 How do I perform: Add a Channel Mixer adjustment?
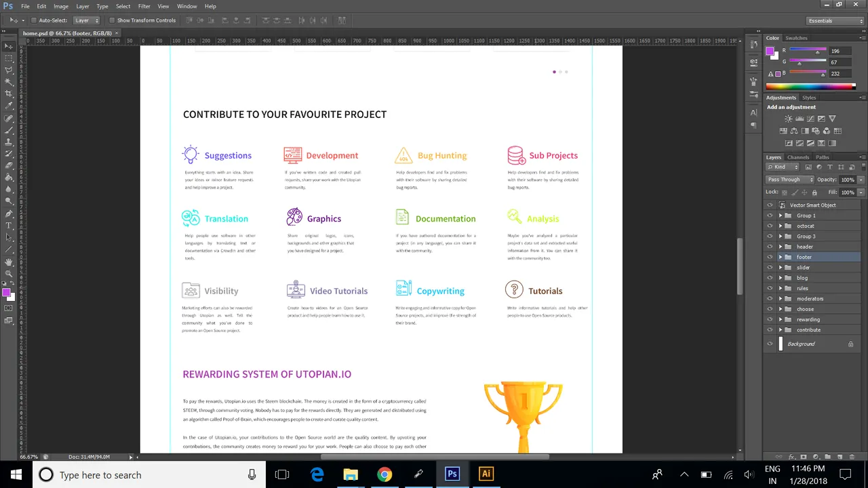pyautogui.click(x=827, y=131)
